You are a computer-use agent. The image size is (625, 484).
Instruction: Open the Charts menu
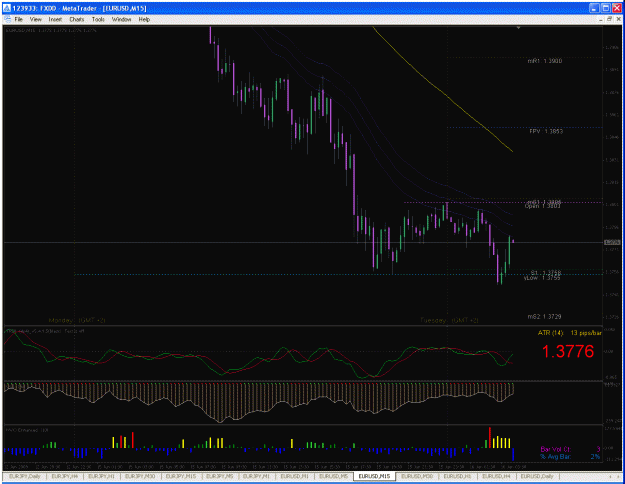tap(77, 19)
